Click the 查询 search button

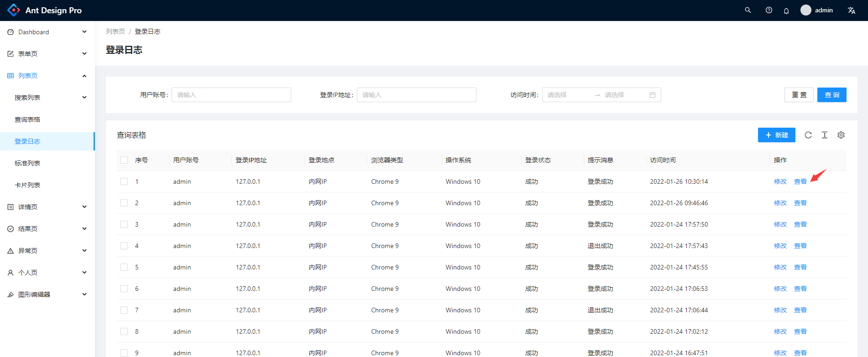pos(832,95)
